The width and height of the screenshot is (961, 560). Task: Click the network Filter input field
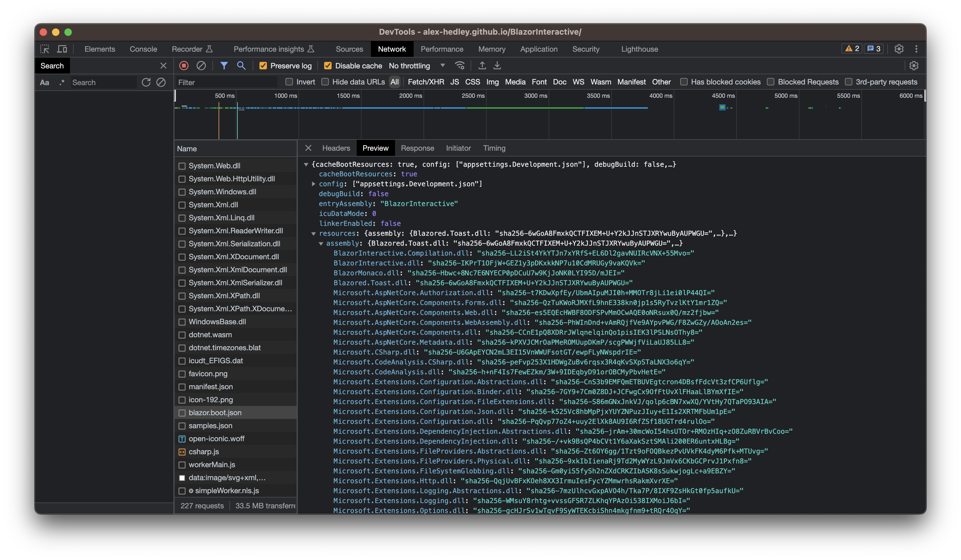click(227, 82)
